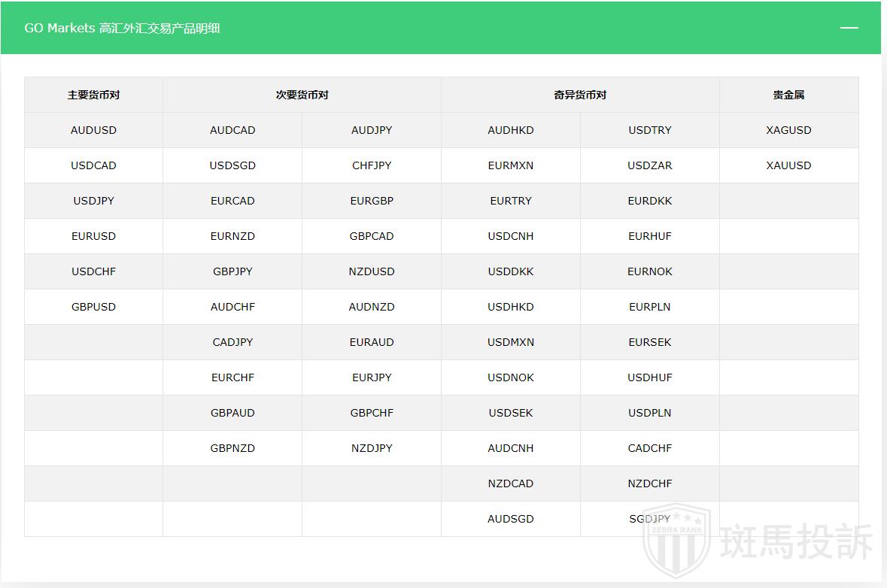
Task: Click the EURPLN cell
Action: tap(650, 307)
